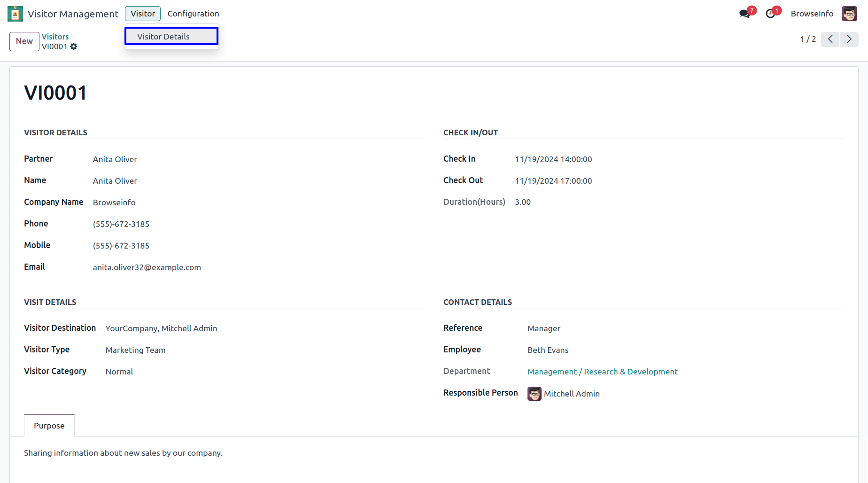Open the Configuration menu
Screen dimensions: 868x483
[x=193, y=14]
